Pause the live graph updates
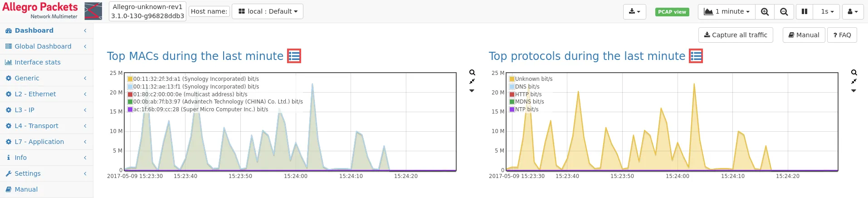Viewport: 868px width, 198px height. (x=805, y=12)
